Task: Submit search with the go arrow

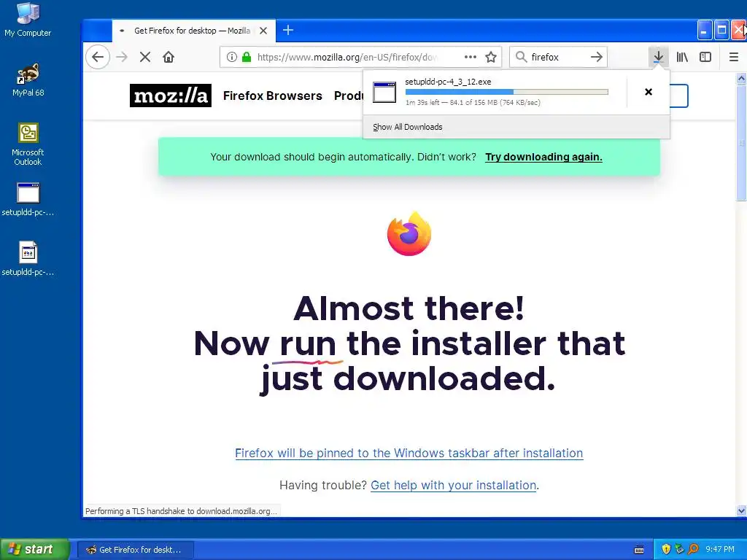Action: click(597, 57)
